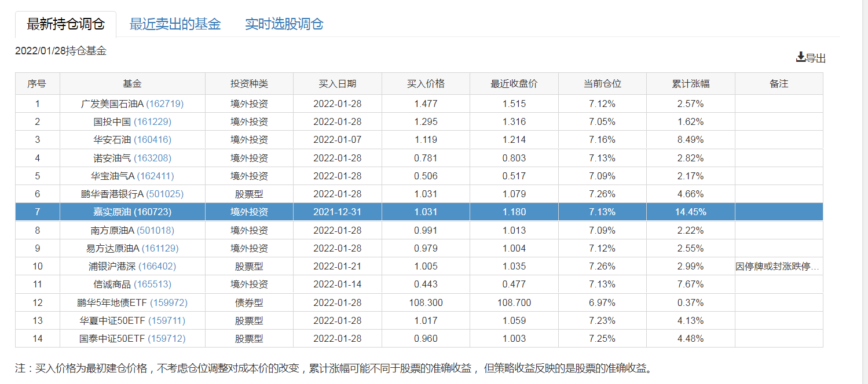Click the 7.67% cumulative gain cell
This screenshot has height=384, width=868.
691,285
